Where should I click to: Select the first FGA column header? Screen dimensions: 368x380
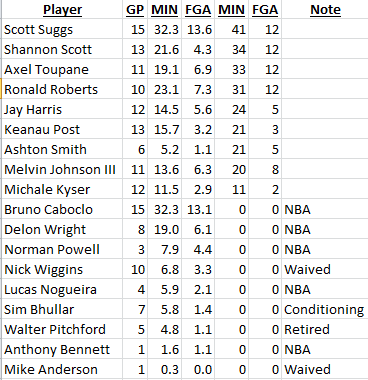point(198,10)
